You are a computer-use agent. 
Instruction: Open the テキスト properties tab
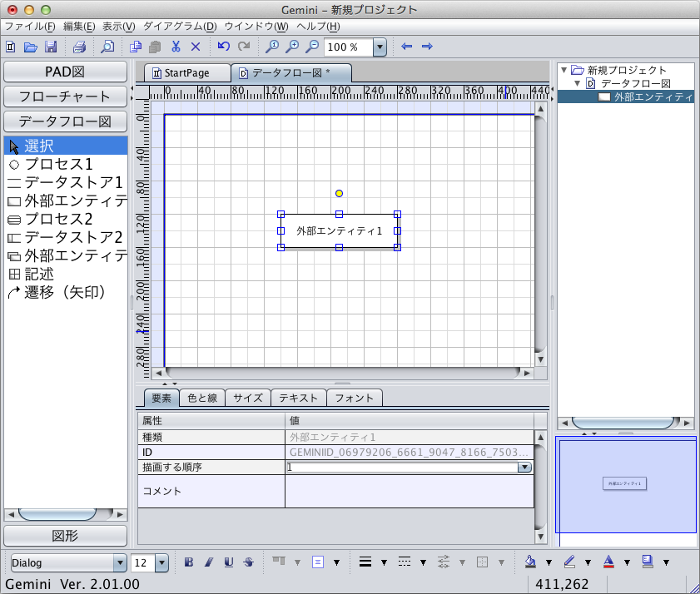coord(298,398)
